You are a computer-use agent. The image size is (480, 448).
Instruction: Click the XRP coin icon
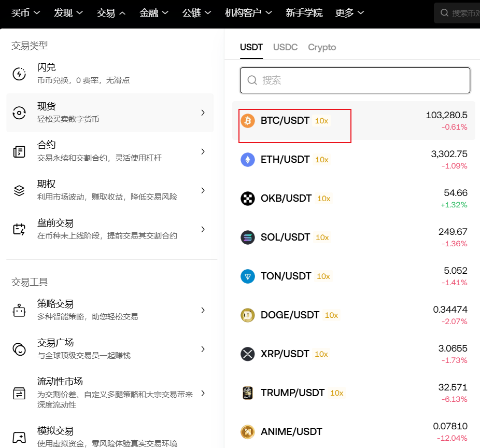coord(248,354)
